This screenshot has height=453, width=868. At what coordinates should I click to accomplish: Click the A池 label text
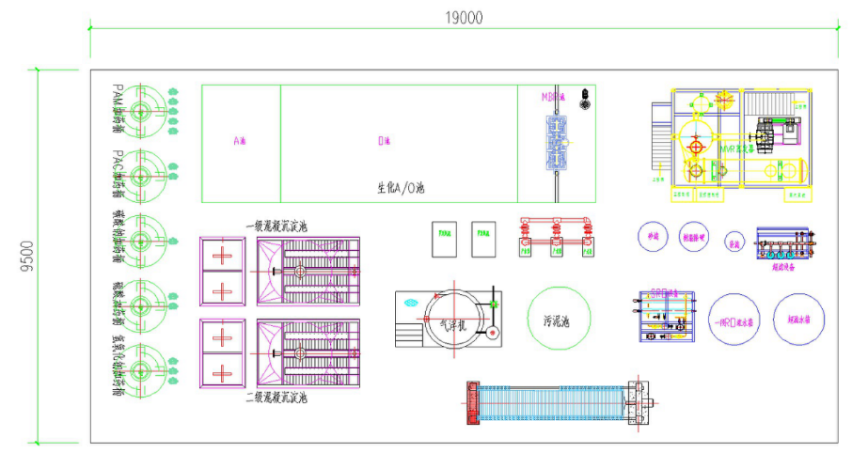[x=240, y=141]
